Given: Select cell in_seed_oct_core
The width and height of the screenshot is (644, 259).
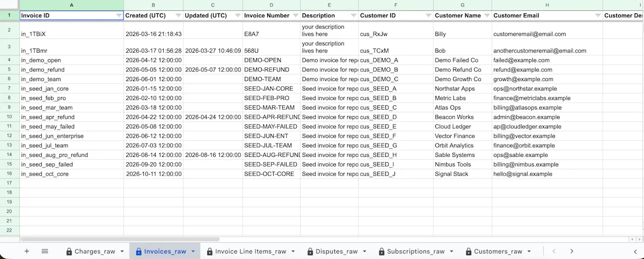Looking at the screenshot, I should point(72,174).
